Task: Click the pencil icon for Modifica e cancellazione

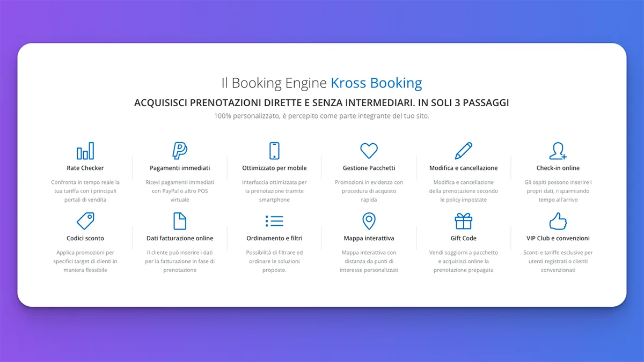Action: click(464, 151)
